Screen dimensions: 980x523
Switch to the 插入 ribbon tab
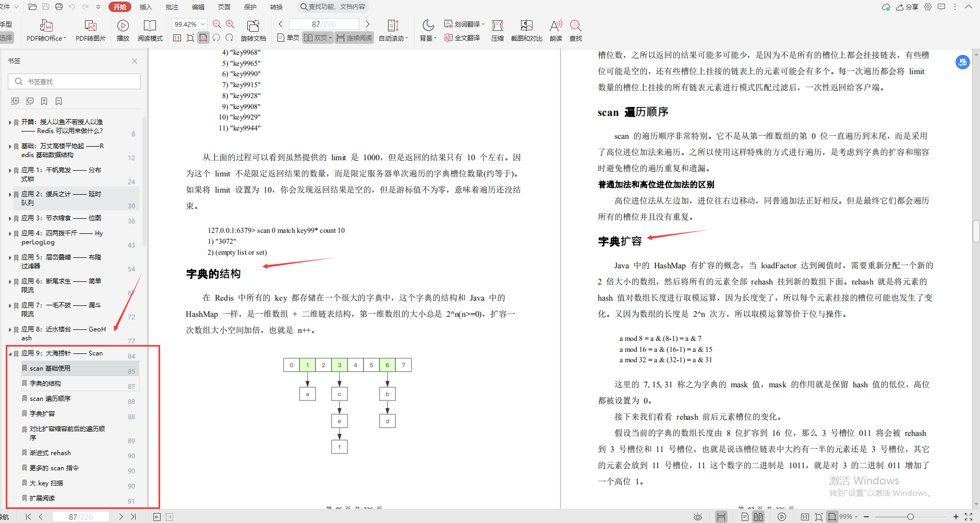(146, 7)
